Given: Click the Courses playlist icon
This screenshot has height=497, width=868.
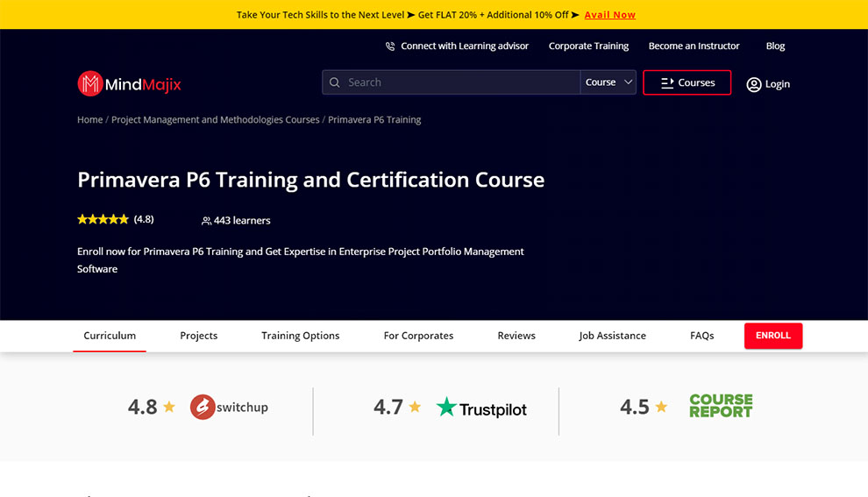Looking at the screenshot, I should coord(667,82).
